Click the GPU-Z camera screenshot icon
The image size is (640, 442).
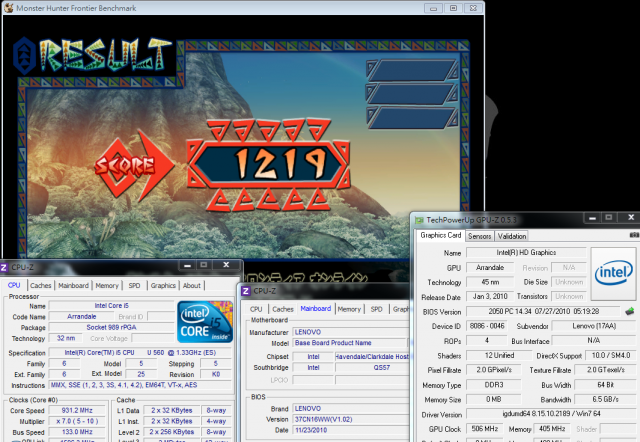[634, 235]
